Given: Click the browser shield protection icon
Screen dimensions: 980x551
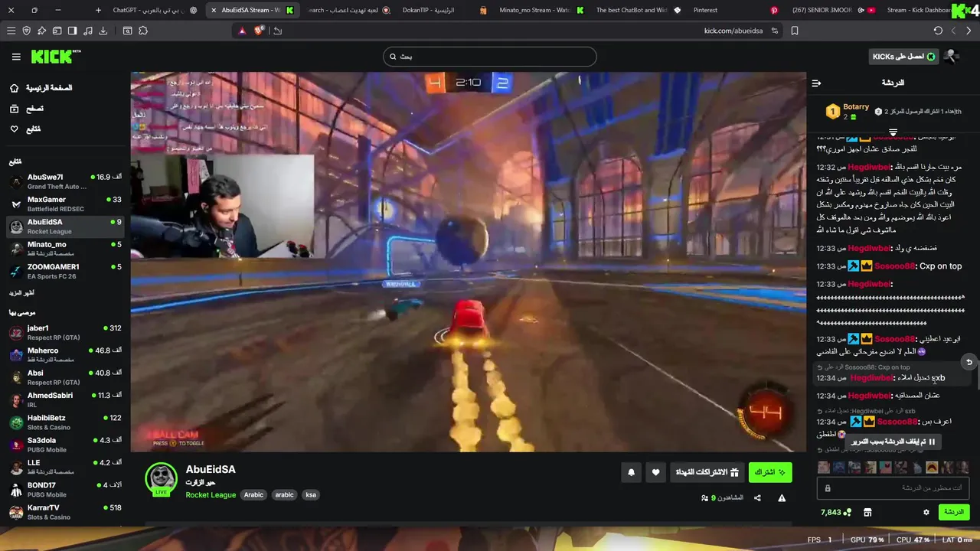Looking at the screenshot, I should click(27, 31).
